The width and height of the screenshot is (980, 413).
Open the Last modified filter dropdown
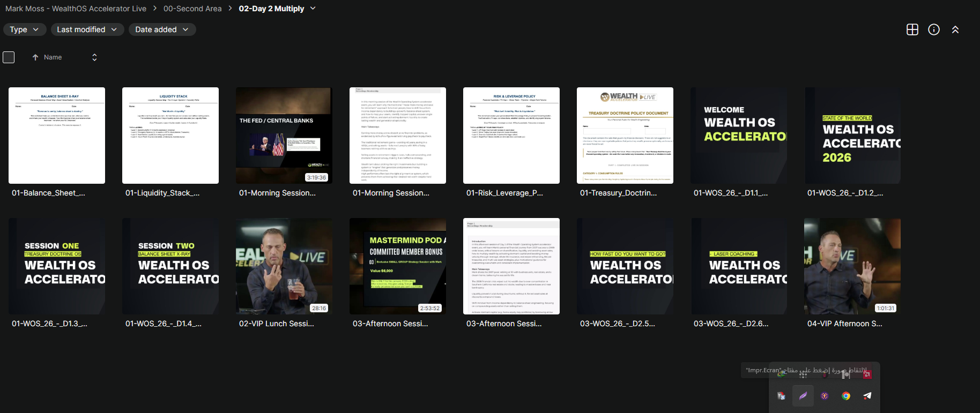87,29
